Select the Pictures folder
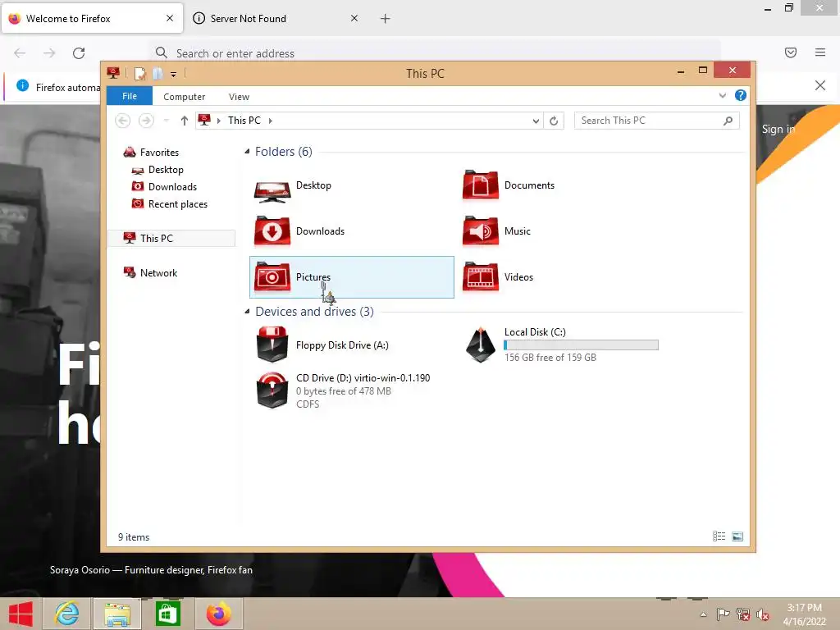840x630 pixels. [x=351, y=277]
